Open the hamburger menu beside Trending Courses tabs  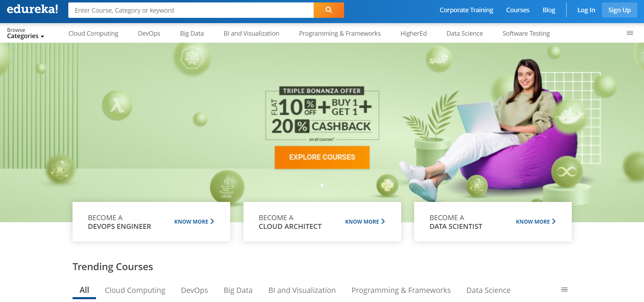pos(564,290)
